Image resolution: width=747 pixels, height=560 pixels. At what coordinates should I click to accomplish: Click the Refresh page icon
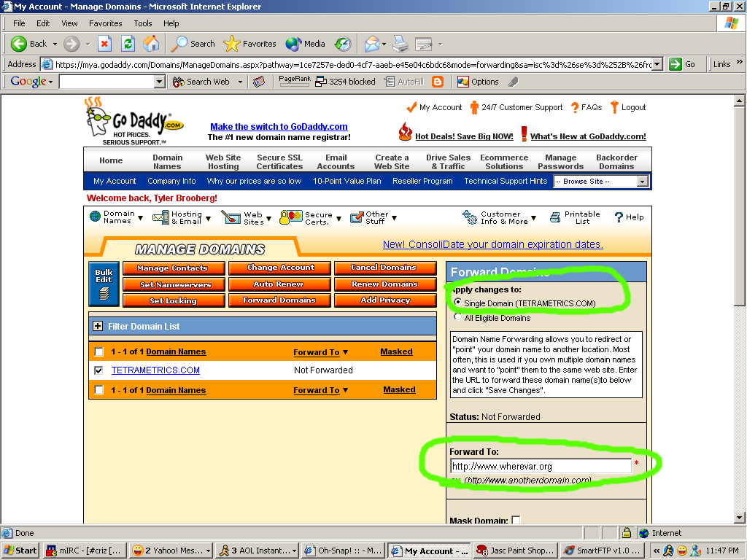128,44
